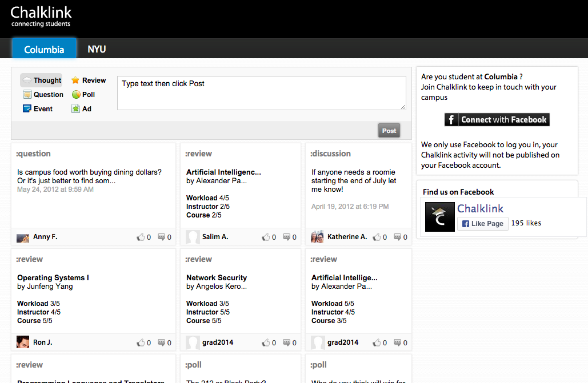Choose the Event post type
The height and width of the screenshot is (383, 588).
(x=38, y=109)
